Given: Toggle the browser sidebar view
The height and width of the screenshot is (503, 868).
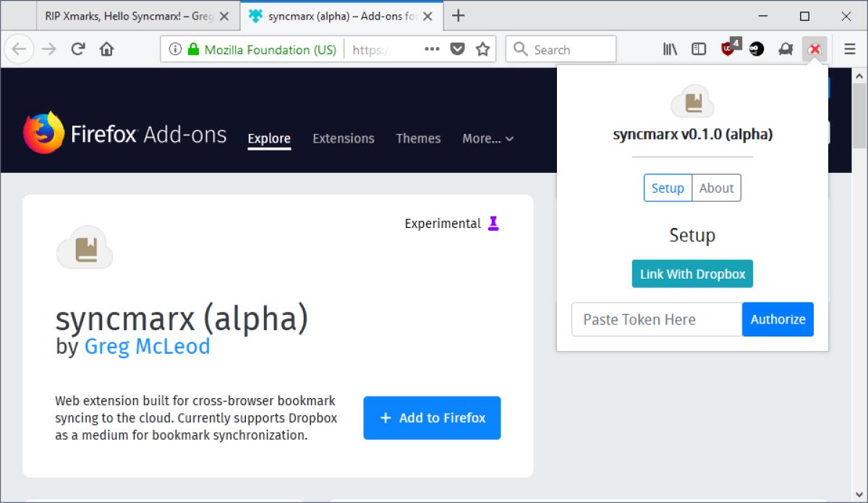Looking at the screenshot, I should click(x=698, y=49).
